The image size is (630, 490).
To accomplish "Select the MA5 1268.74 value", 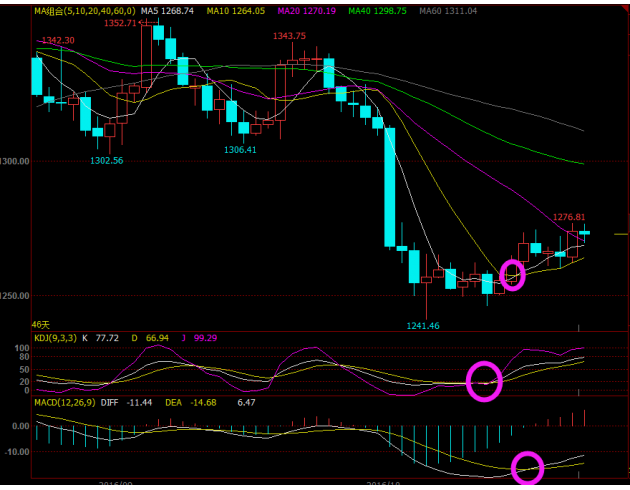I will pyautogui.click(x=167, y=11).
